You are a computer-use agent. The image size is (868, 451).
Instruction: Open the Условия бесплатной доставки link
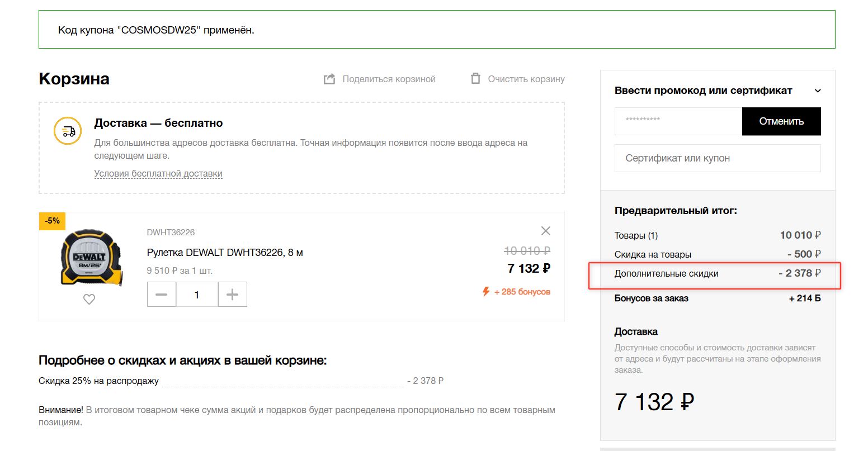[x=158, y=174]
